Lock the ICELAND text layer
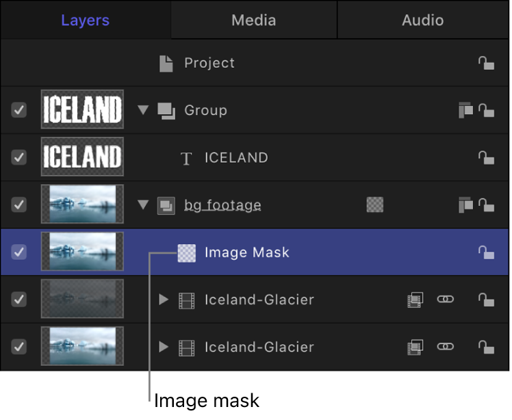This screenshot has width=512, height=420. pyautogui.click(x=486, y=157)
